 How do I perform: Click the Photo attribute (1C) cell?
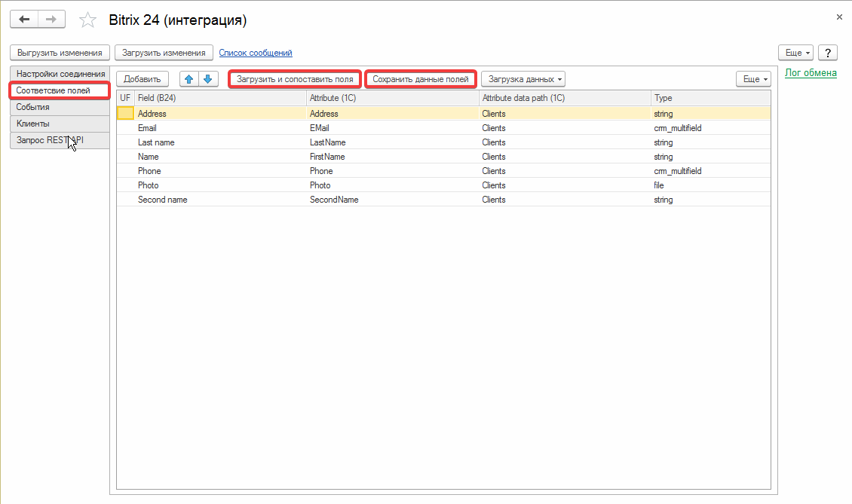click(x=392, y=185)
